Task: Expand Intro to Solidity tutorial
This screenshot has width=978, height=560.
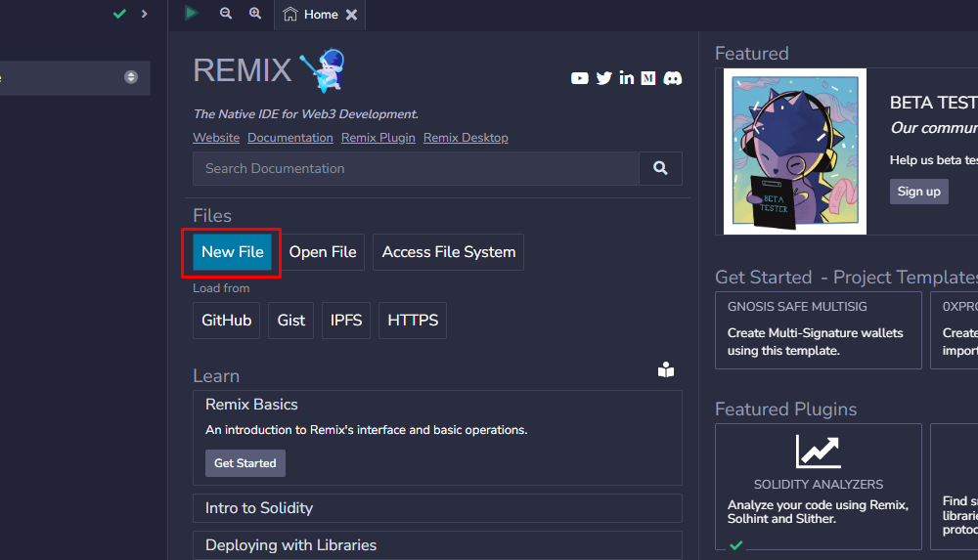Action: 437,508
